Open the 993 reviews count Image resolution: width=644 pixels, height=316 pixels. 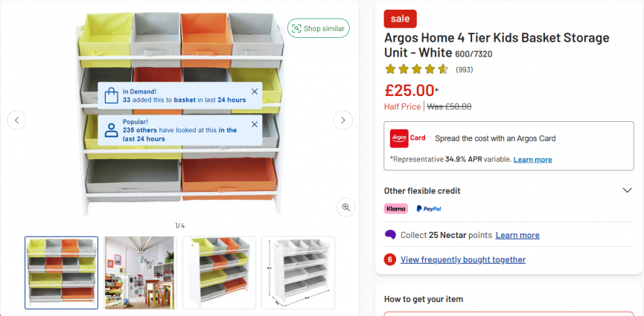tap(464, 70)
